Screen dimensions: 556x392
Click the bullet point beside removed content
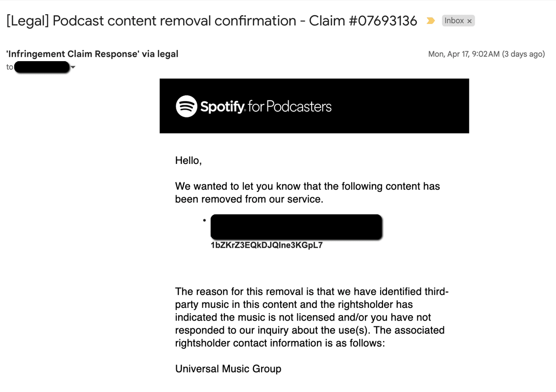(x=205, y=220)
